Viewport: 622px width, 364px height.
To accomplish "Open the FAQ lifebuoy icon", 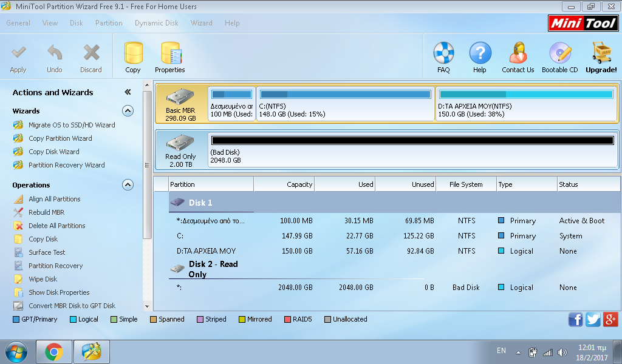I will [443, 53].
